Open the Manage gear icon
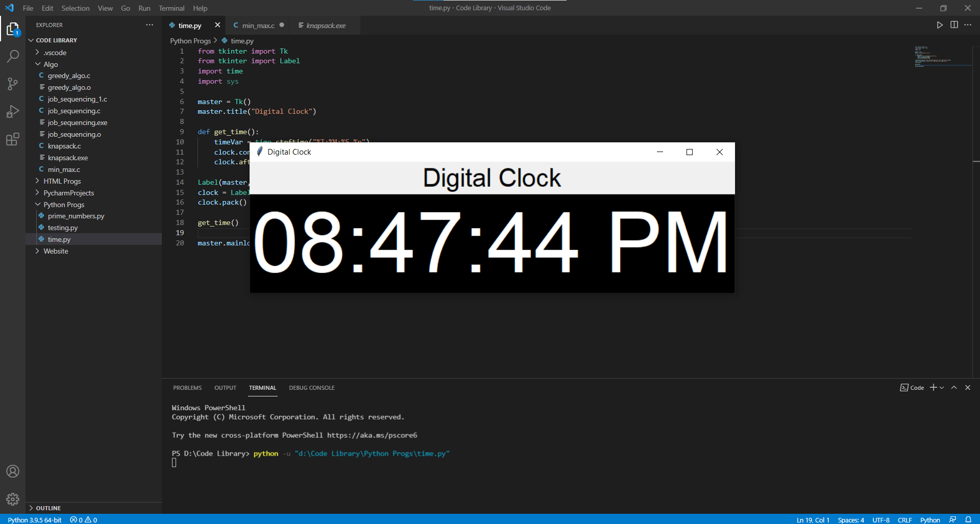The height and width of the screenshot is (524, 980). 13,498
